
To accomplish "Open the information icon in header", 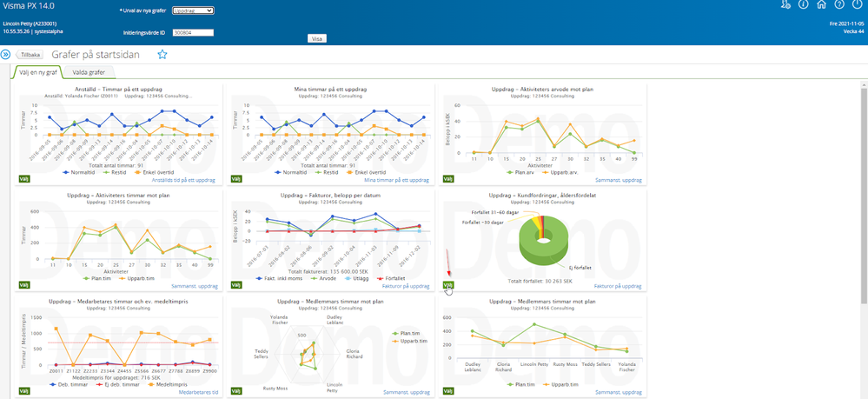I will click(x=803, y=4).
